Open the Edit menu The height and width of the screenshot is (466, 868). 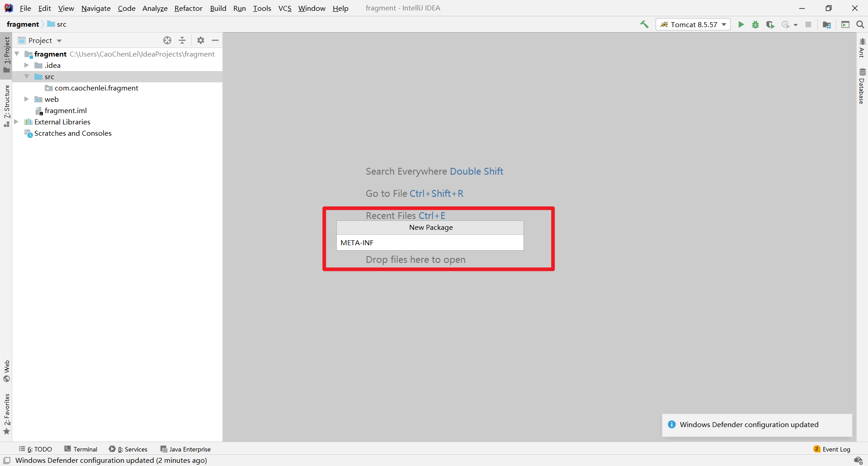[44, 8]
